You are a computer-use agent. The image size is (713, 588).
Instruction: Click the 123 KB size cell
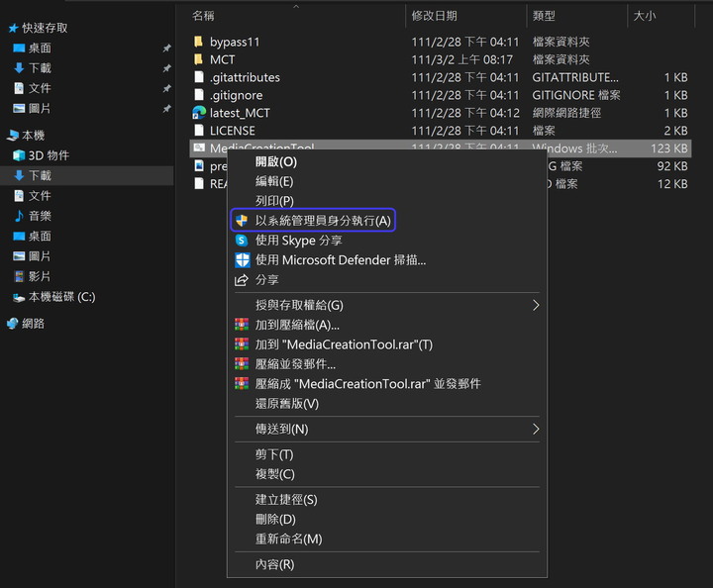click(x=668, y=148)
